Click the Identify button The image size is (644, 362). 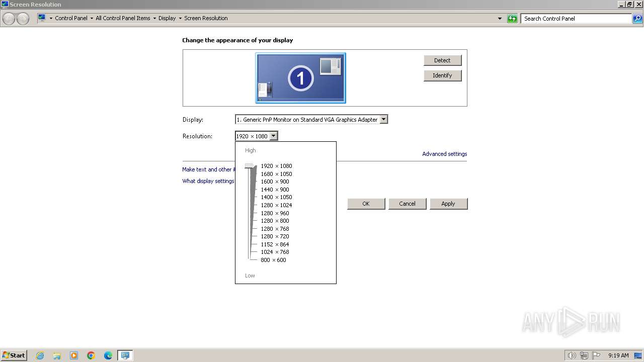point(442,75)
